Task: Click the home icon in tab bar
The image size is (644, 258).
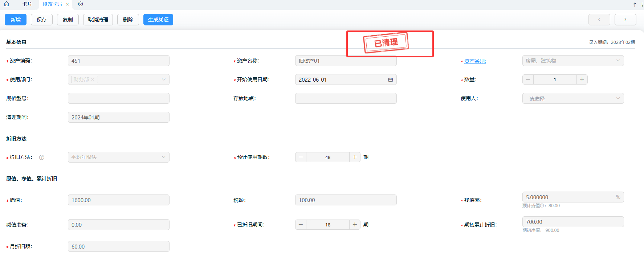Action: click(x=7, y=4)
